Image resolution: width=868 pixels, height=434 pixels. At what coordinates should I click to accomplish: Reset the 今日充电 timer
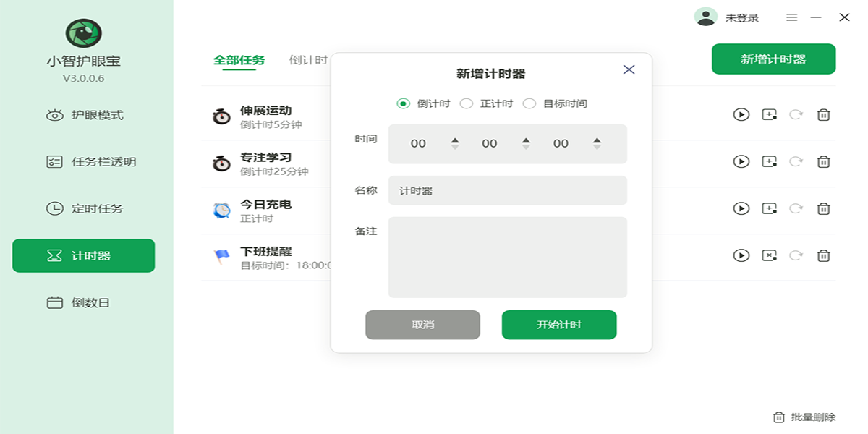point(796,208)
